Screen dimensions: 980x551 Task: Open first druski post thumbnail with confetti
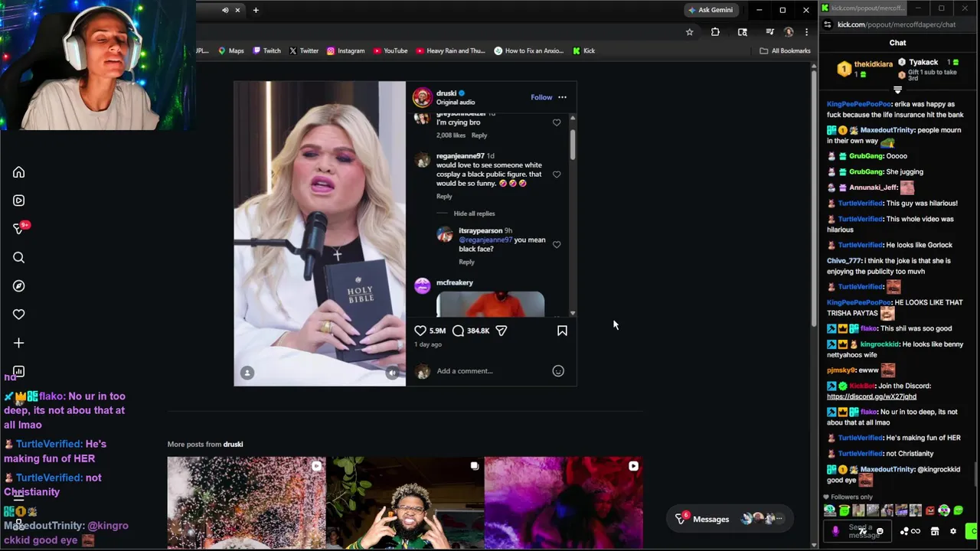tap(247, 503)
